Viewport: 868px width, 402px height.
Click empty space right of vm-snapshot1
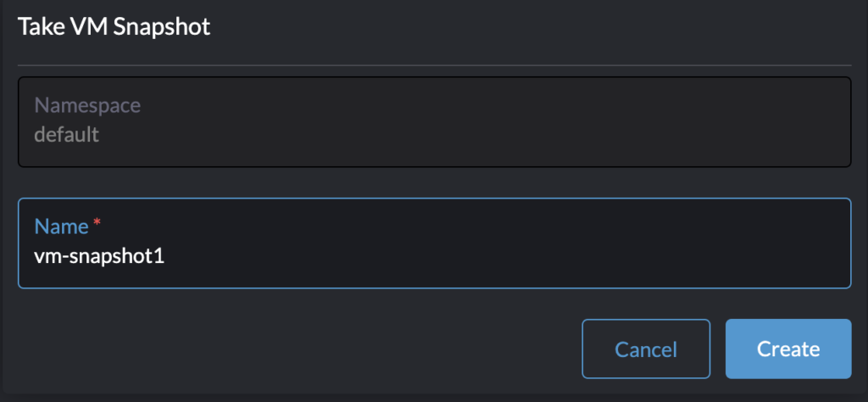[509, 255]
